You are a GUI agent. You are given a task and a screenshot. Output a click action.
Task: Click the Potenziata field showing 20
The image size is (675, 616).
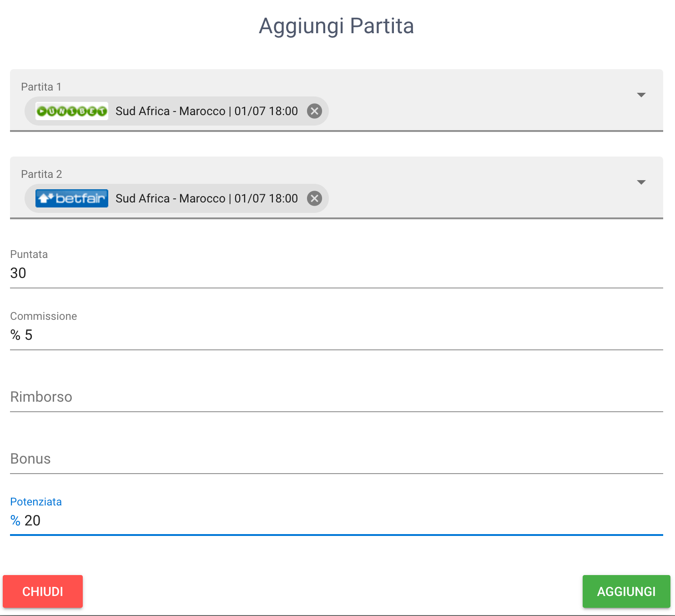pyautogui.click(x=337, y=520)
